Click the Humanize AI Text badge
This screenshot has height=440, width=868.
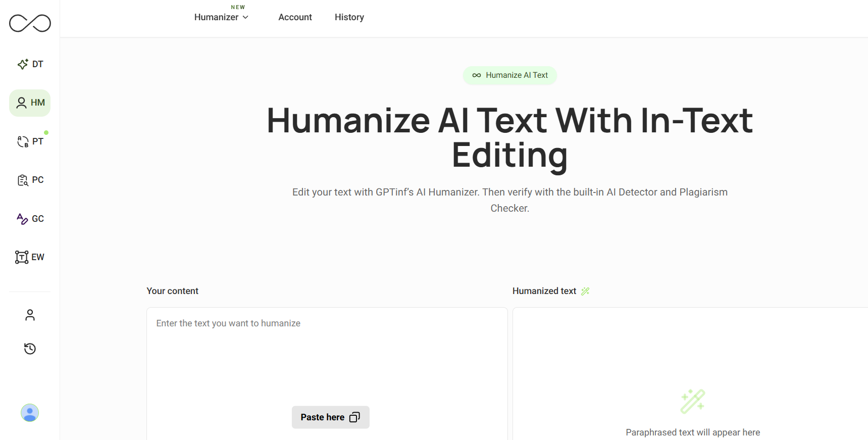click(510, 75)
